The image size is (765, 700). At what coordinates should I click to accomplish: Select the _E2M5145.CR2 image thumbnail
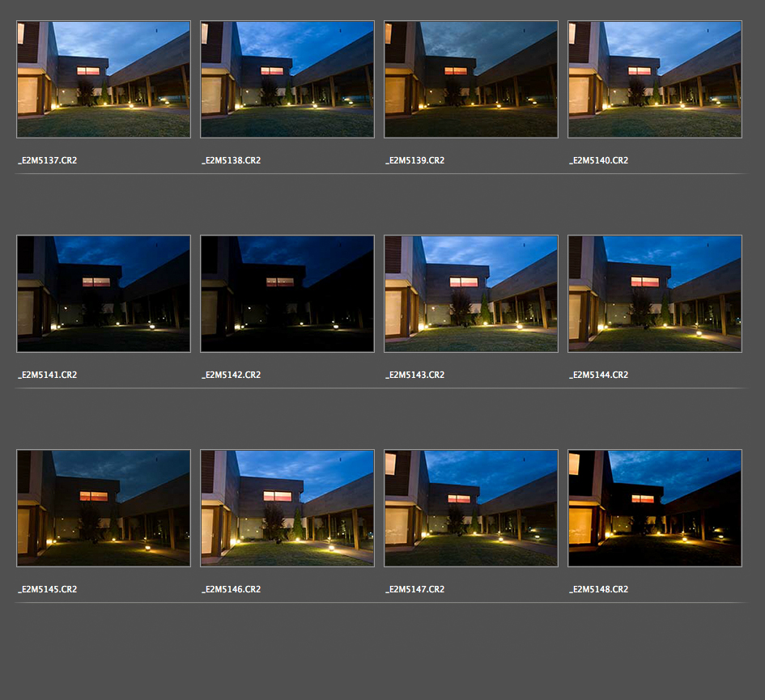(x=104, y=508)
